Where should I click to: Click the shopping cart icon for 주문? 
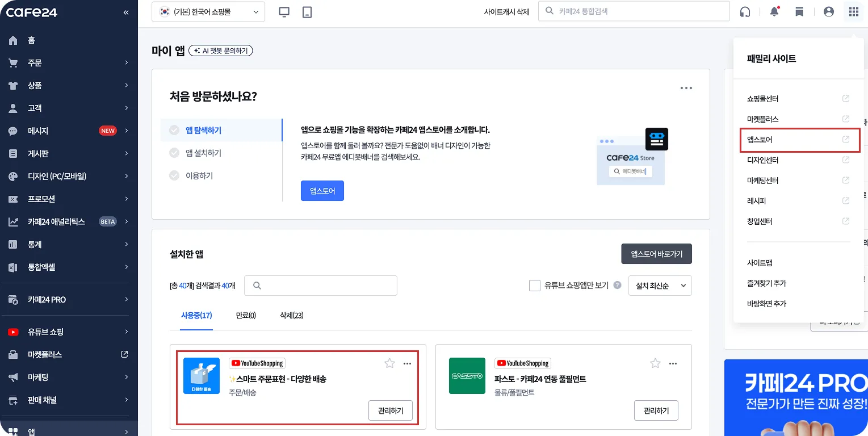[13, 63]
